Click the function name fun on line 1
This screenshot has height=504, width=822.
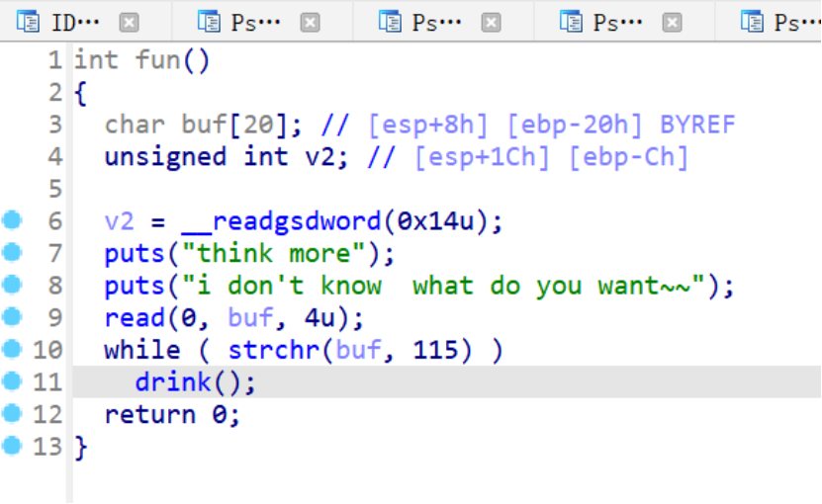point(158,60)
